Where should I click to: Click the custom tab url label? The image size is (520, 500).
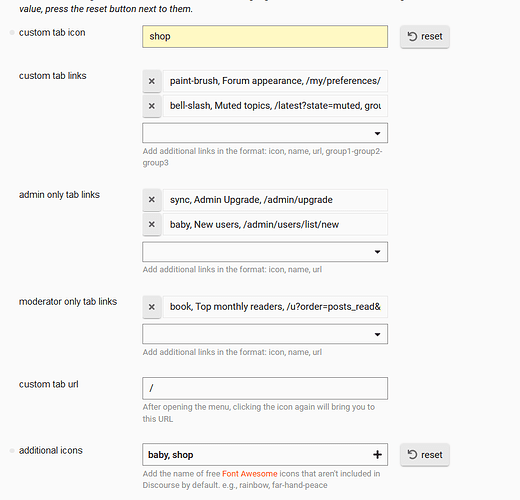(x=49, y=384)
